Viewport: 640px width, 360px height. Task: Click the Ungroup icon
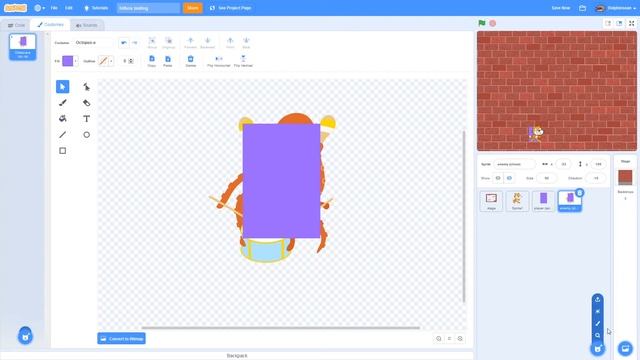[x=169, y=42]
